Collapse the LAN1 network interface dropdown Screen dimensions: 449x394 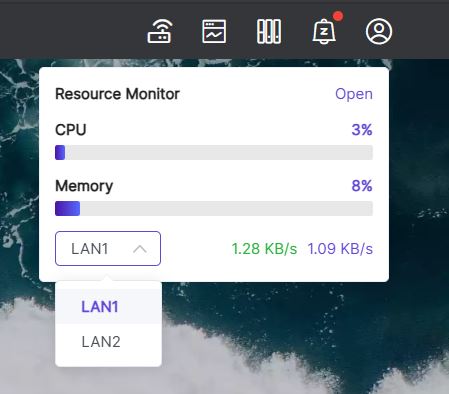click(108, 248)
